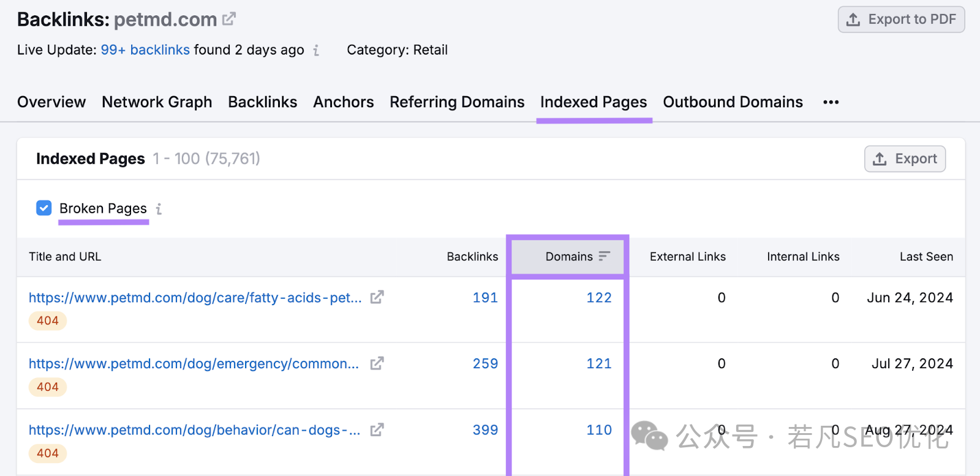
Task: Go to the Backlinks tab
Action: [x=263, y=102]
